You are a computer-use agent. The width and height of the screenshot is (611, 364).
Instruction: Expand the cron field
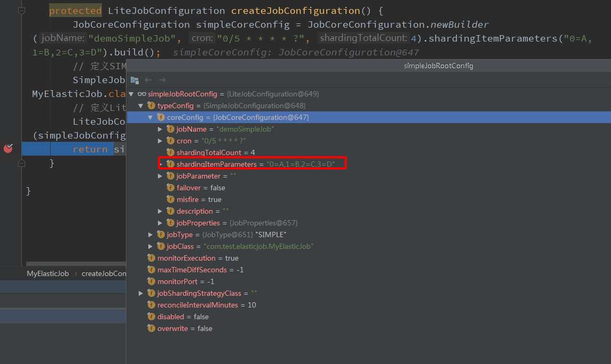160,141
